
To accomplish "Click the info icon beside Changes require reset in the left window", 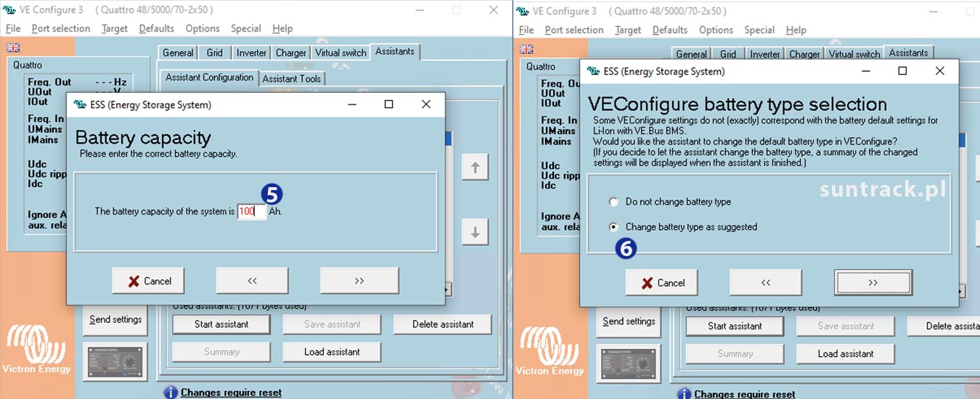I will click(x=171, y=392).
